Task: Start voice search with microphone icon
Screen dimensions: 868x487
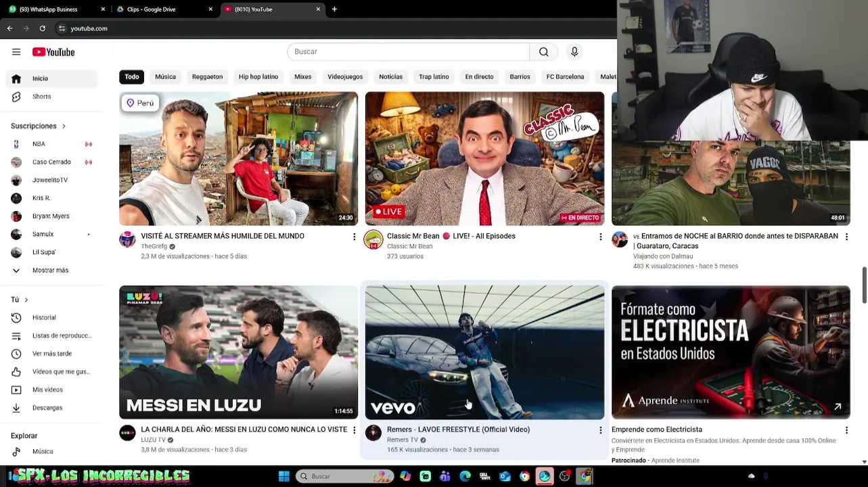Action: [x=574, y=52]
